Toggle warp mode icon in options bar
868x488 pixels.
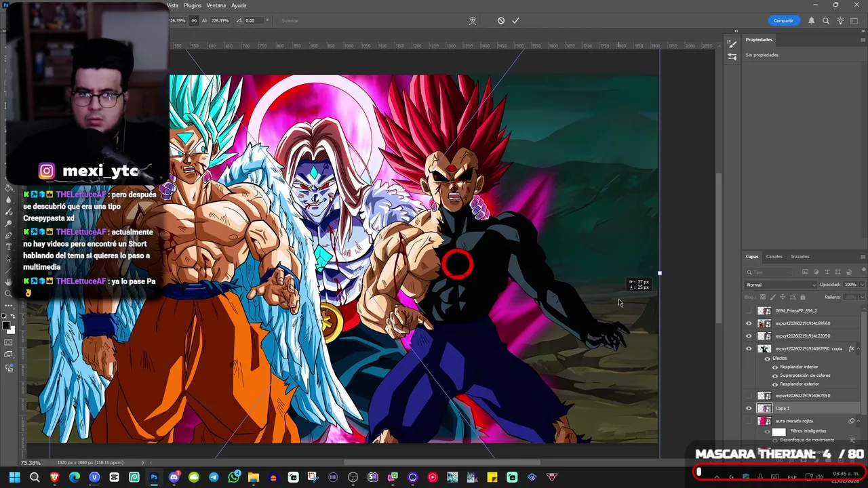[473, 20]
